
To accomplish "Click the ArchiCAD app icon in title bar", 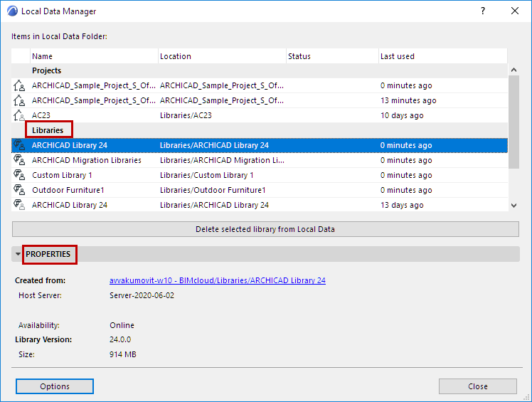I will click(x=12, y=11).
